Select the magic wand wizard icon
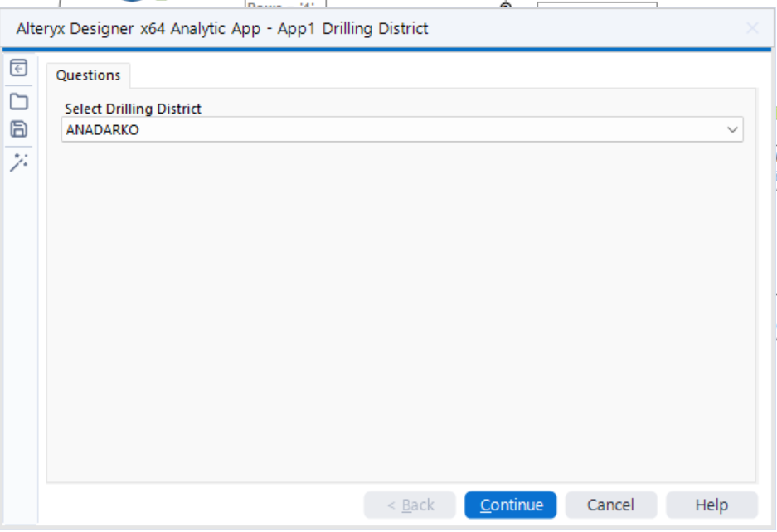Image resolution: width=777 pixels, height=532 pixels. [x=20, y=158]
